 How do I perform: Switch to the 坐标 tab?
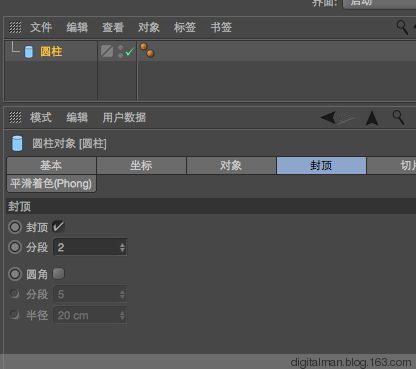(x=141, y=165)
